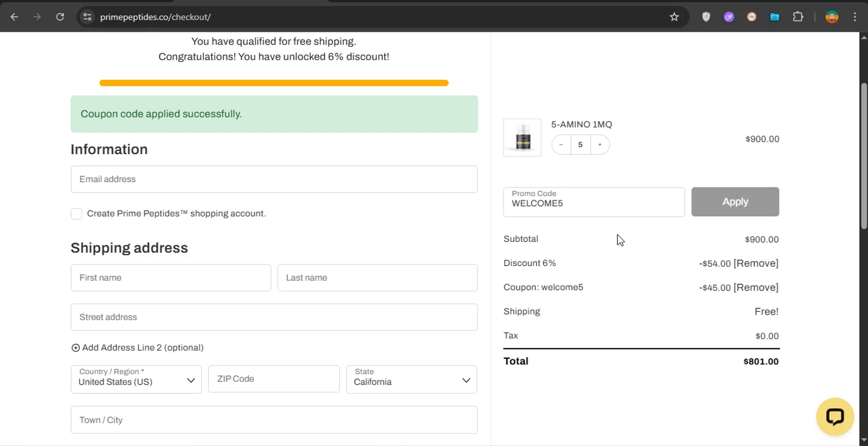This screenshot has height=446, width=868.
Task: Click the "Subtotal" label
Action: 521,239
